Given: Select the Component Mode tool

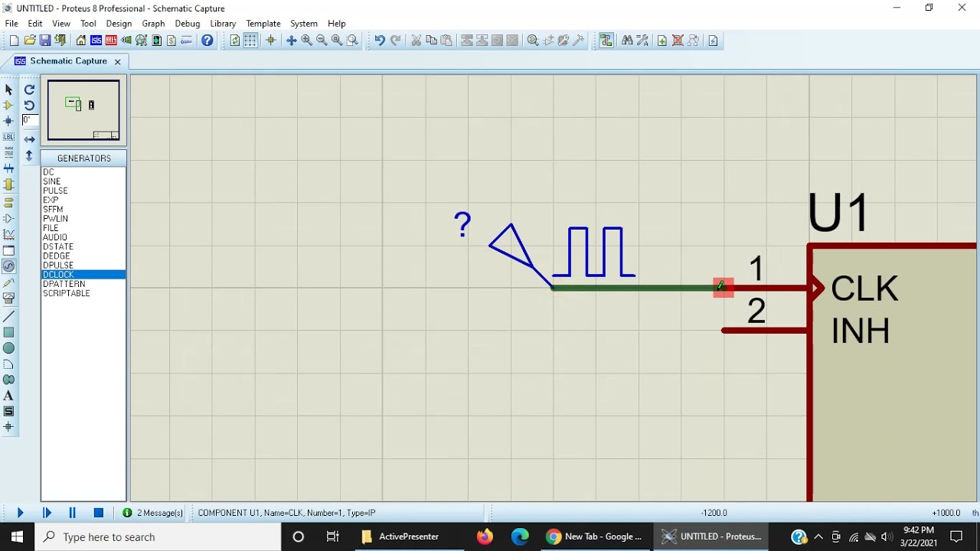Looking at the screenshot, I should [8, 105].
